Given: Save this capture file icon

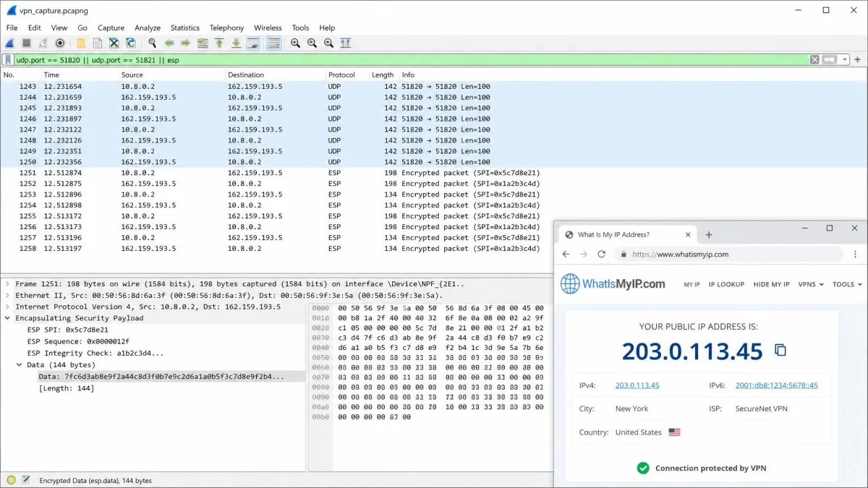Looking at the screenshot, I should pyautogui.click(x=98, y=43).
